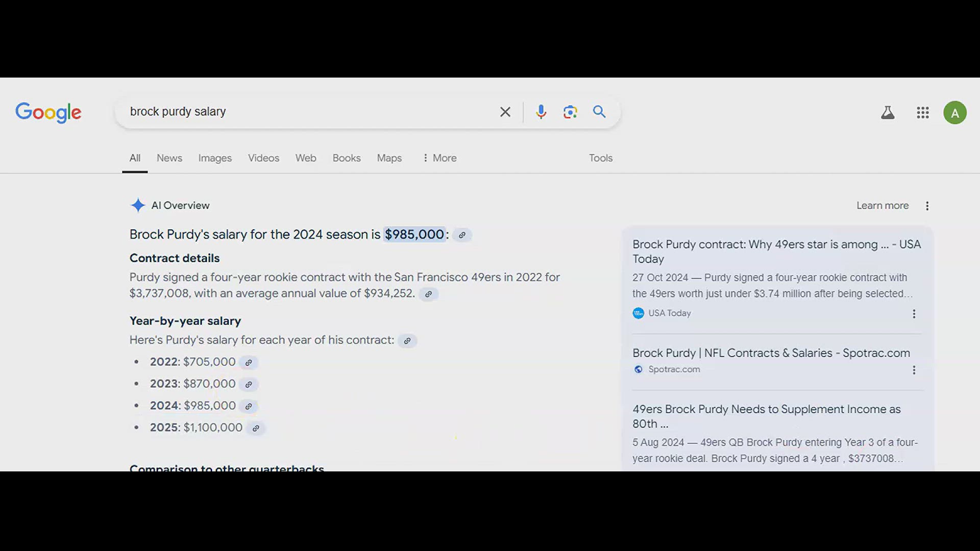This screenshot has width=980, height=551.
Task: Open options for USA Today result
Action: coord(914,314)
